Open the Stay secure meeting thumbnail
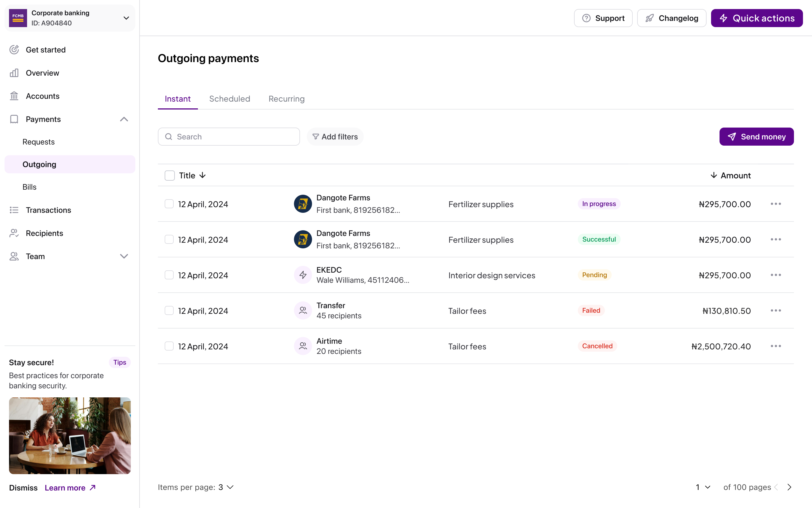Viewport: 812px width, 508px height. (70, 436)
